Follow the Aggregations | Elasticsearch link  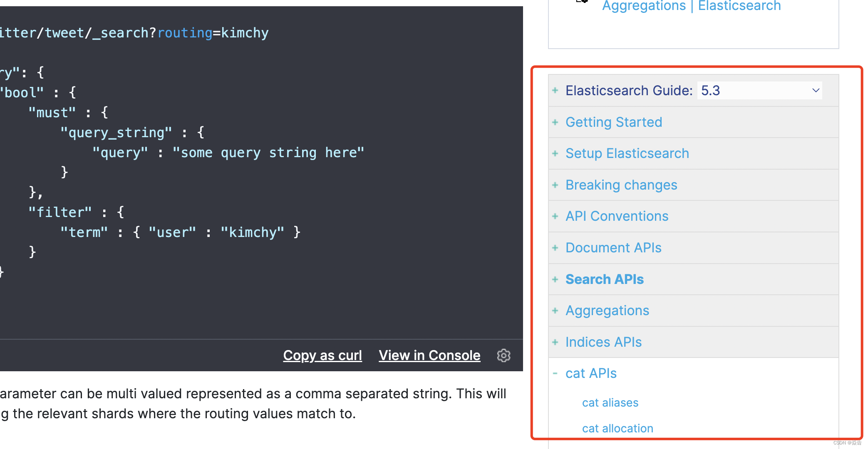[691, 6]
